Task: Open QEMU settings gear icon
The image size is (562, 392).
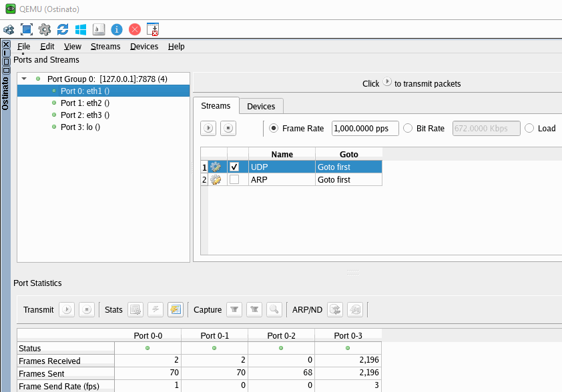Action: tap(45, 29)
